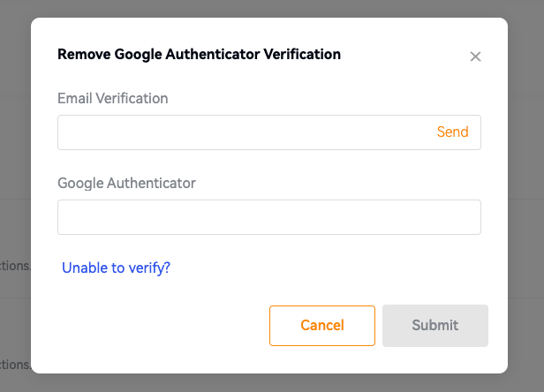Viewport: 544px width, 392px height.
Task: Get help via the blue Unable to verify? text
Action: click(116, 268)
